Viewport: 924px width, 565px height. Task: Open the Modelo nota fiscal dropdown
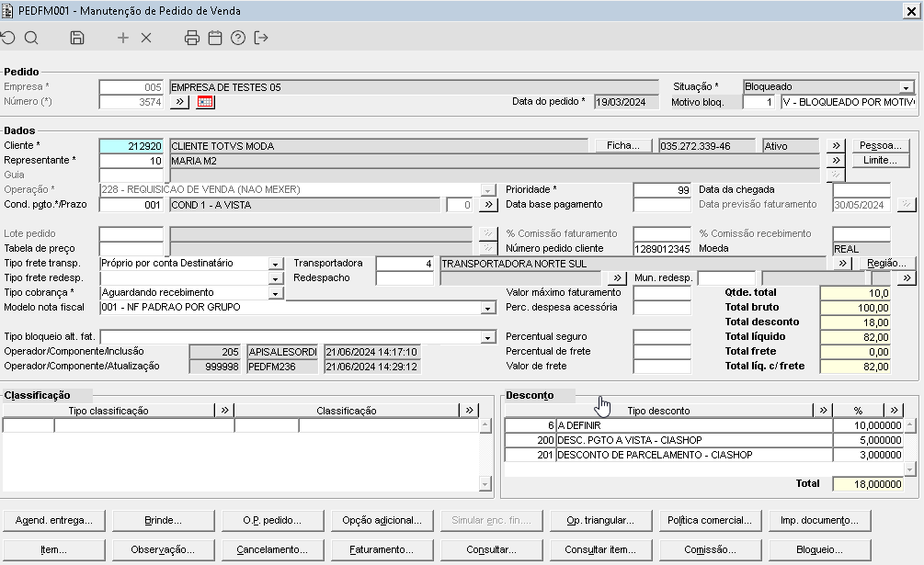pyautogui.click(x=488, y=308)
